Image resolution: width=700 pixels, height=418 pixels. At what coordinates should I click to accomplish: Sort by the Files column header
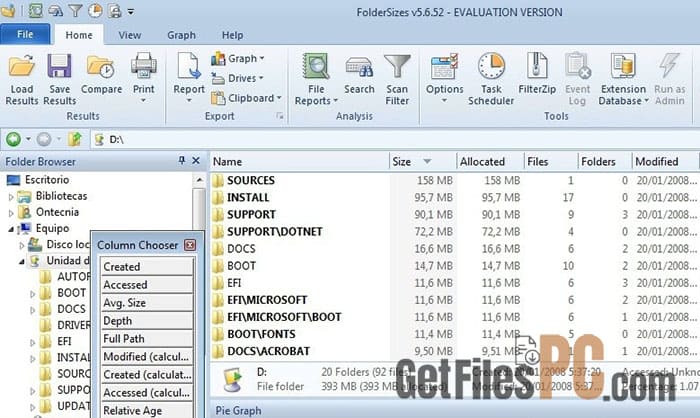[550, 162]
